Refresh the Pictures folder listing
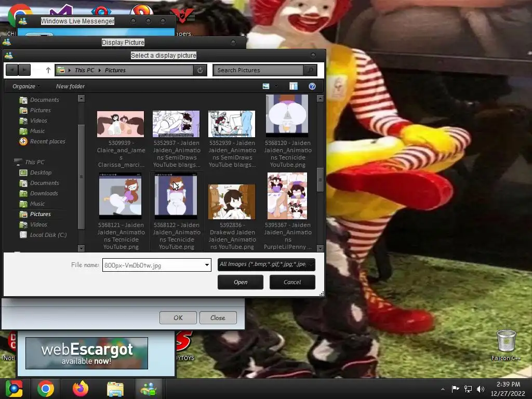 coord(200,70)
